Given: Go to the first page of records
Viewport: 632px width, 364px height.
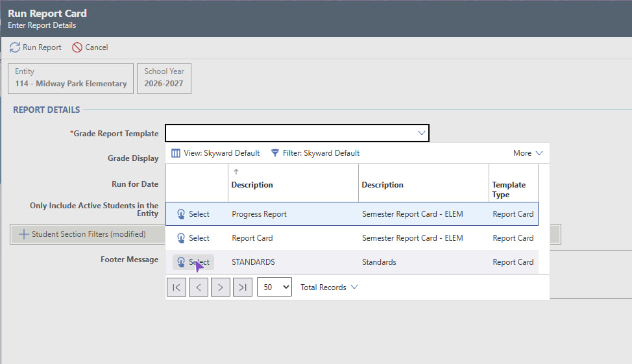Looking at the screenshot, I should pyautogui.click(x=176, y=287).
